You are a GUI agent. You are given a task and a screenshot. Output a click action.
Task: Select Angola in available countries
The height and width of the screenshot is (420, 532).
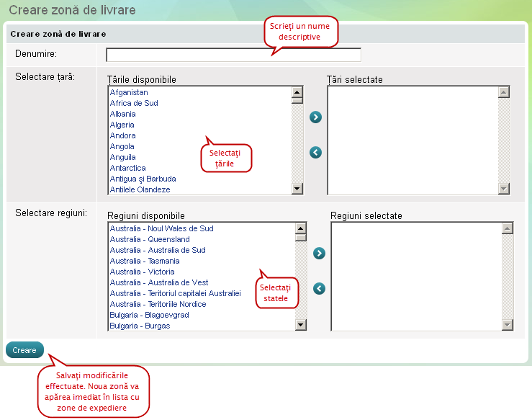tap(122, 146)
